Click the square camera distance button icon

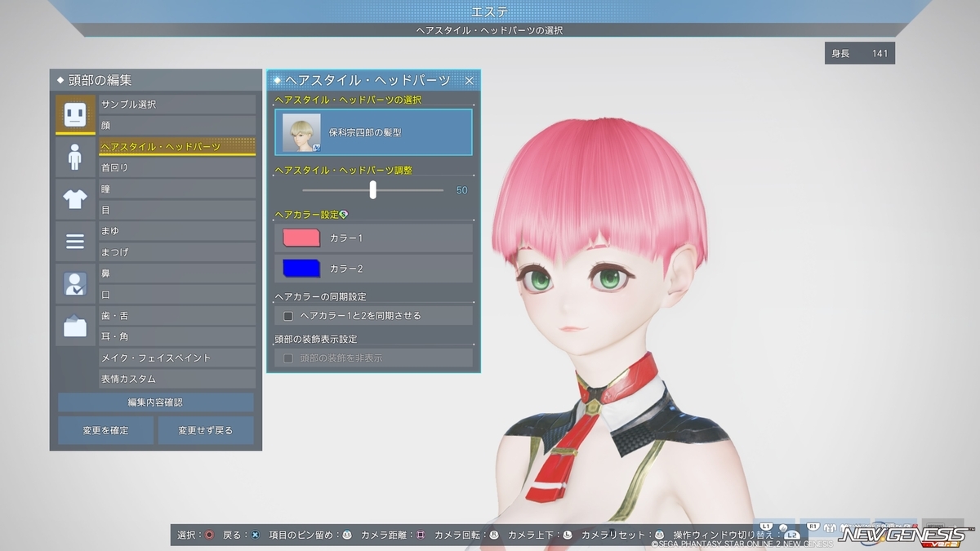pos(421,535)
